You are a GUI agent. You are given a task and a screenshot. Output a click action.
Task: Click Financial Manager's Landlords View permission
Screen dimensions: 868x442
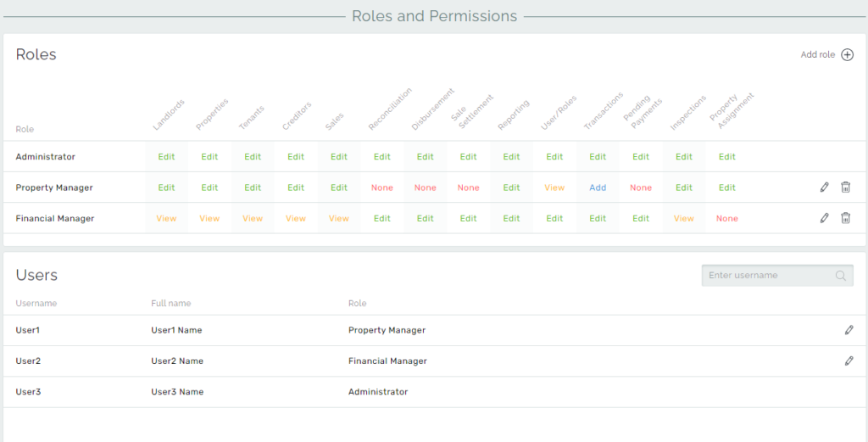[x=166, y=218]
